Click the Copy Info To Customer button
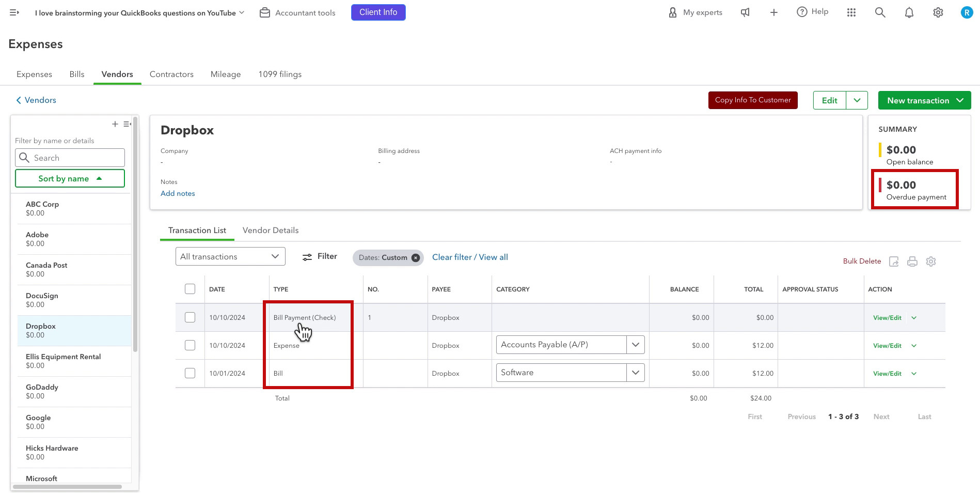This screenshot has height=493, width=980. pos(753,100)
